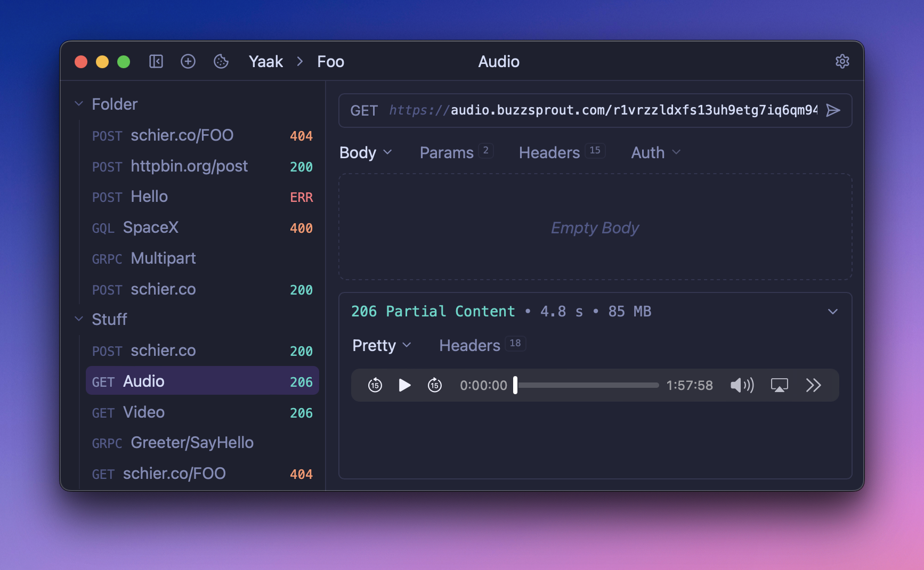This screenshot has width=924, height=570.
Task: Click the Folder group label
Action: coord(115,104)
